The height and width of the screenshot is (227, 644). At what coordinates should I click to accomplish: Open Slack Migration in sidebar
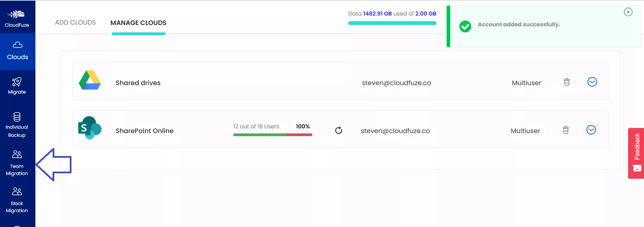pos(17,200)
